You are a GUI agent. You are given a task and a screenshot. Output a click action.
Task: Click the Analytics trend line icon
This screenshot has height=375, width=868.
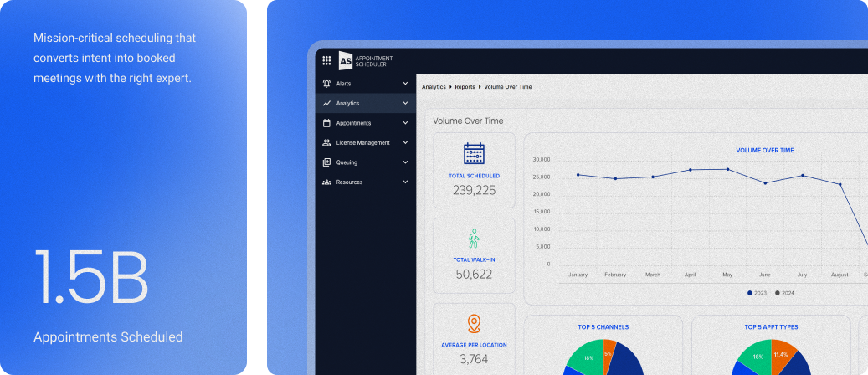(326, 103)
